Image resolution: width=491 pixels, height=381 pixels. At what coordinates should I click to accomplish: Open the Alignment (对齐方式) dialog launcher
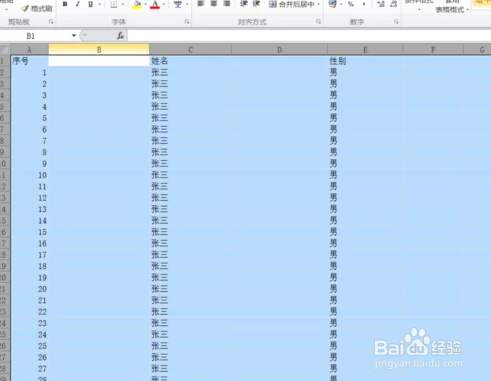pyautogui.click(x=318, y=22)
